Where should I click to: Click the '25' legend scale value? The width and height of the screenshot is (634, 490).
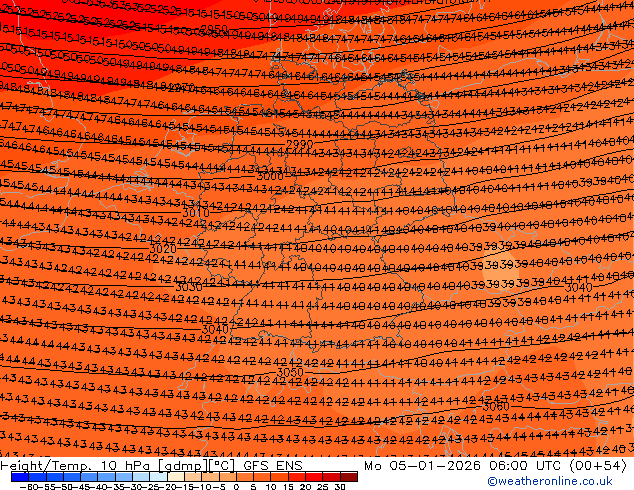point(323,486)
